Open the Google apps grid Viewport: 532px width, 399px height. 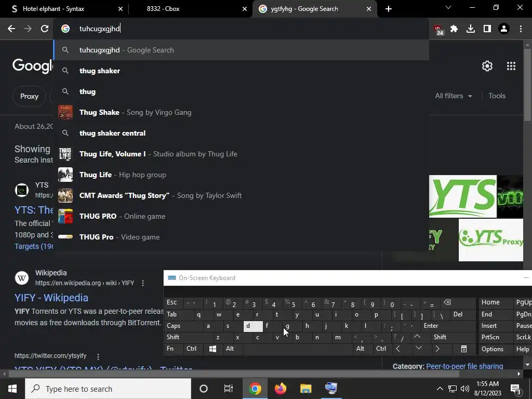coord(511,66)
